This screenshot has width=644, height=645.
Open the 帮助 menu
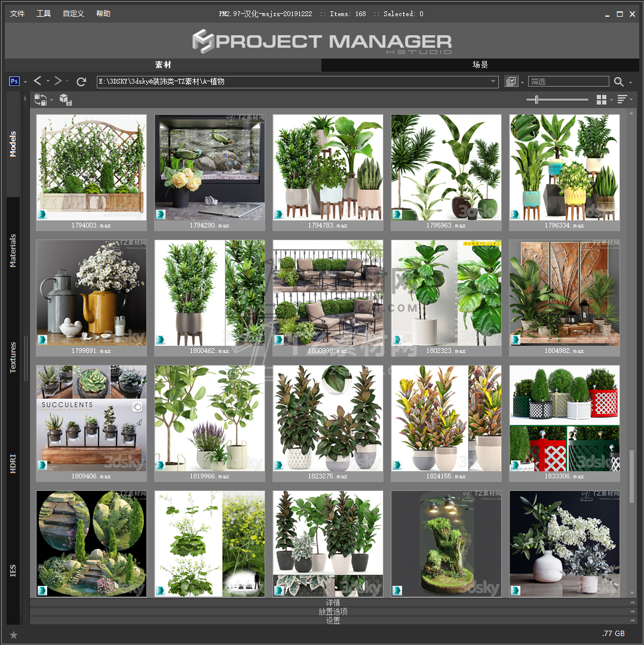pyautogui.click(x=103, y=14)
